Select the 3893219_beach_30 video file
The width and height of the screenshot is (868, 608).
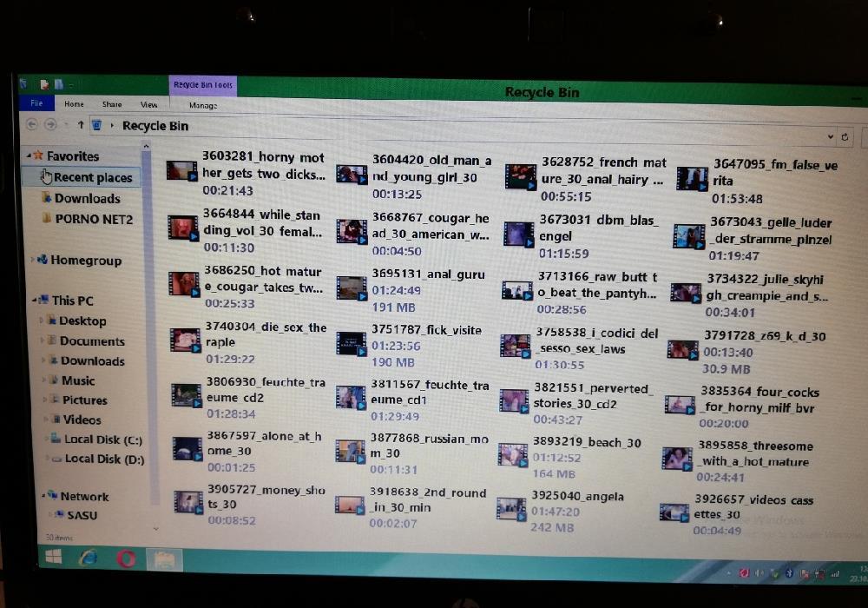click(x=570, y=458)
